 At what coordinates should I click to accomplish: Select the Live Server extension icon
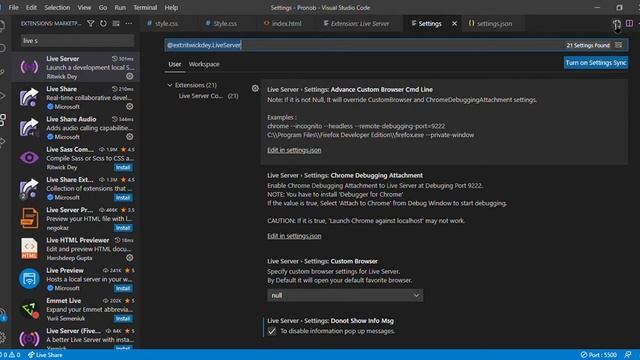[29, 67]
